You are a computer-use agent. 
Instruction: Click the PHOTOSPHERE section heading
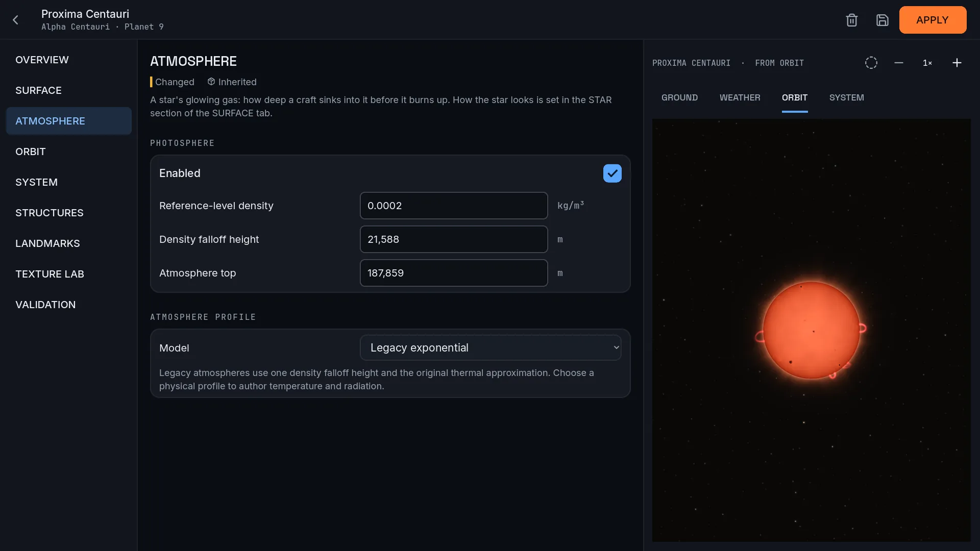(182, 143)
